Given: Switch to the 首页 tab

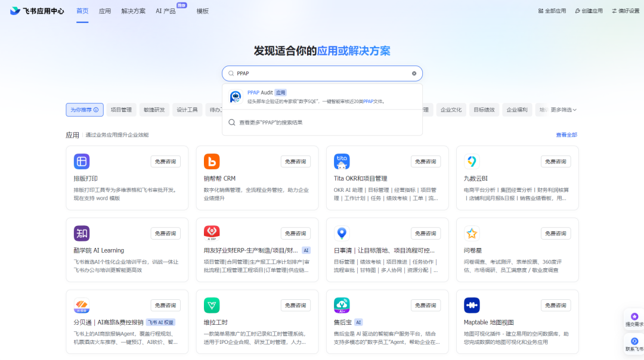Looking at the screenshot, I should pyautogui.click(x=82, y=11).
